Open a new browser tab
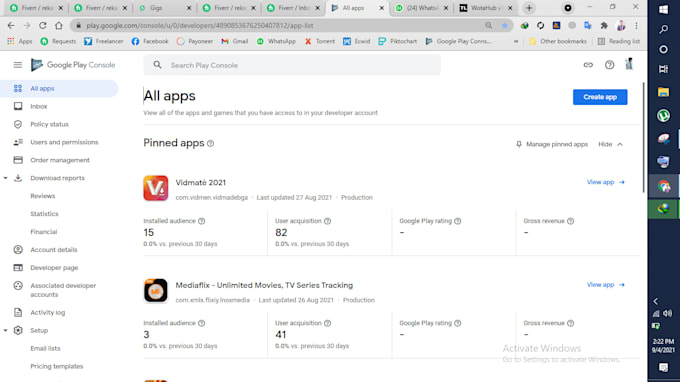This screenshot has width=680, height=382. [x=529, y=8]
